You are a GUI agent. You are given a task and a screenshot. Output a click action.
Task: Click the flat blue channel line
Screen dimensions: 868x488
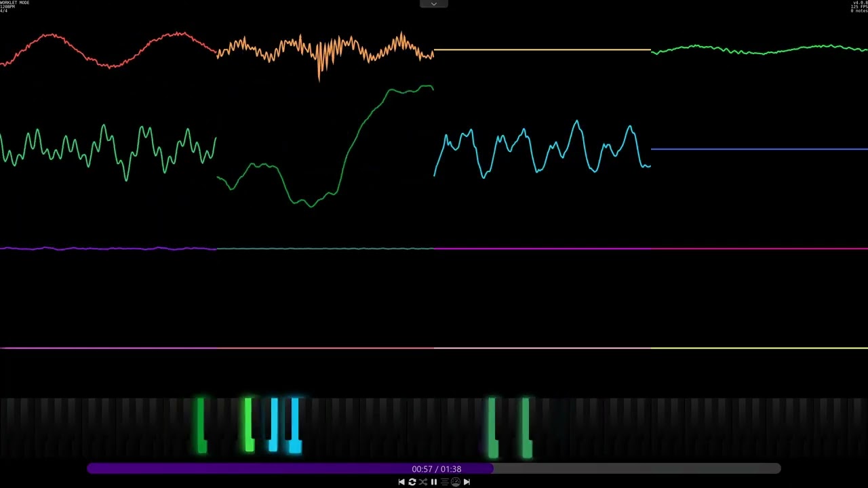click(759, 149)
